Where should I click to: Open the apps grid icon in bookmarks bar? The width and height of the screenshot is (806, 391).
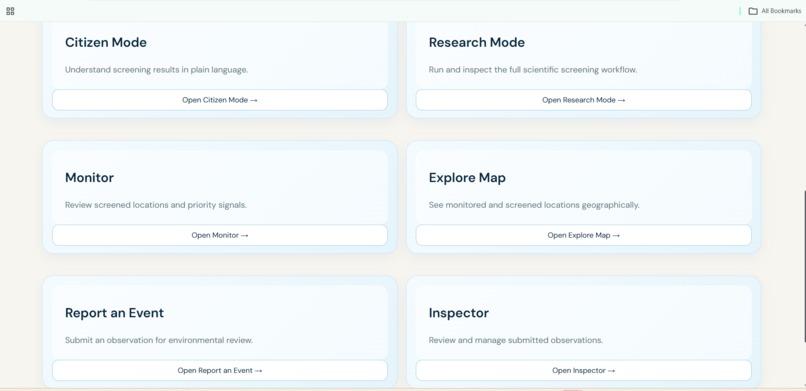tap(10, 11)
